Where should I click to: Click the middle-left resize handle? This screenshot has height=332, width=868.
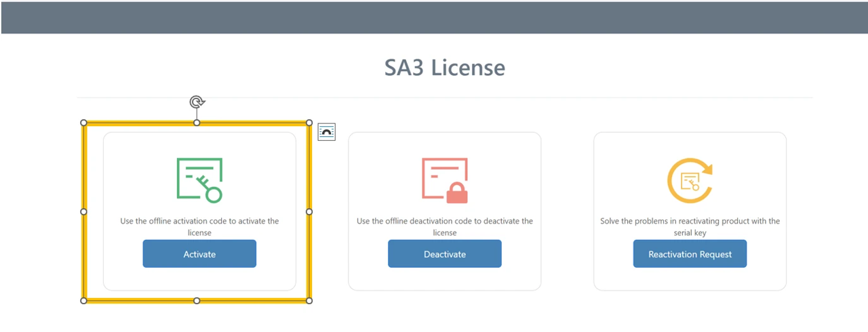tap(84, 211)
